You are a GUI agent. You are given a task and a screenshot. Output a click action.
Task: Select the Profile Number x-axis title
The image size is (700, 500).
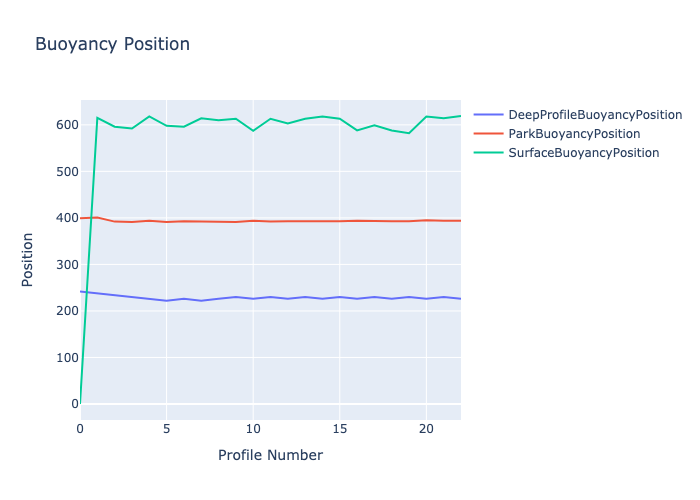(270, 455)
